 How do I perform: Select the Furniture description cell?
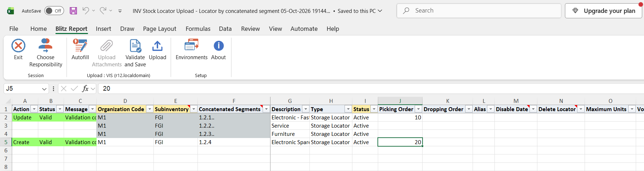(290, 134)
